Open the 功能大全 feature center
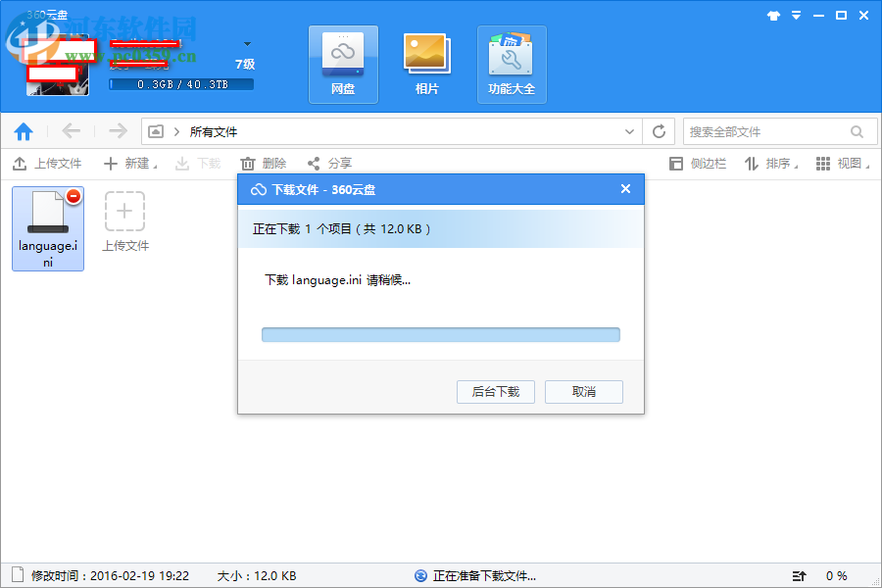Viewport: 882px width, 588px height. [511, 64]
